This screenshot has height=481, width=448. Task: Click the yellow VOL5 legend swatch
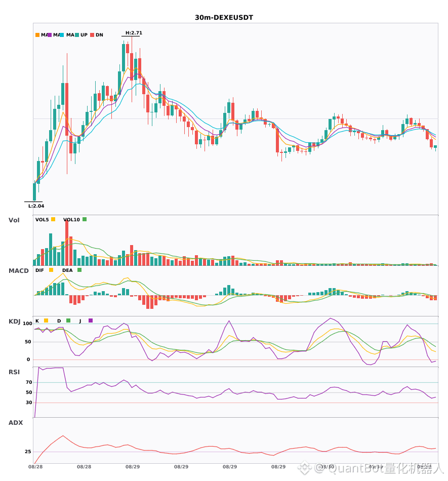coord(53,219)
